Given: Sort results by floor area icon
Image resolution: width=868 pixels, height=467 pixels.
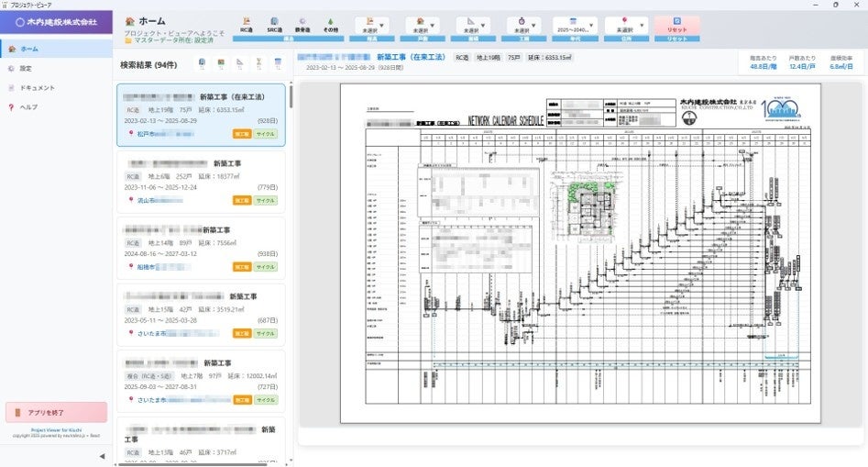Looking at the screenshot, I should (239, 63).
